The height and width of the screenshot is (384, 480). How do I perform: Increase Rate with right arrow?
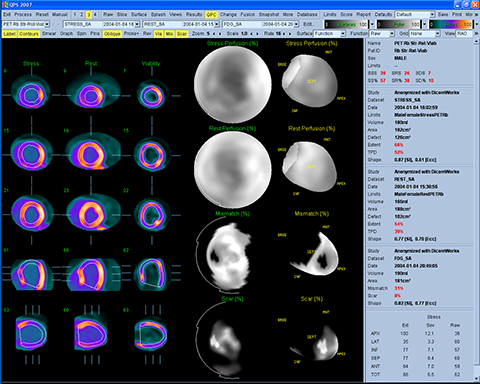(x=289, y=34)
